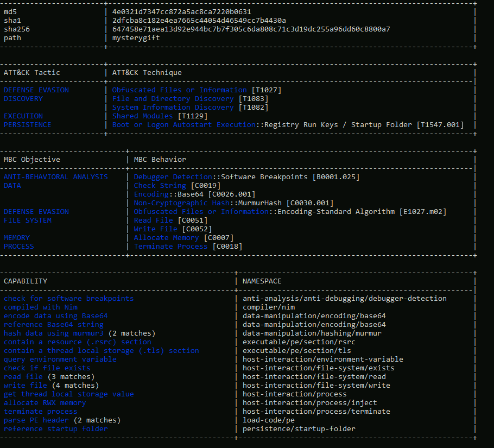494x448 pixels.
Task: Select the compiled with Nim capability
Action: click(x=40, y=307)
